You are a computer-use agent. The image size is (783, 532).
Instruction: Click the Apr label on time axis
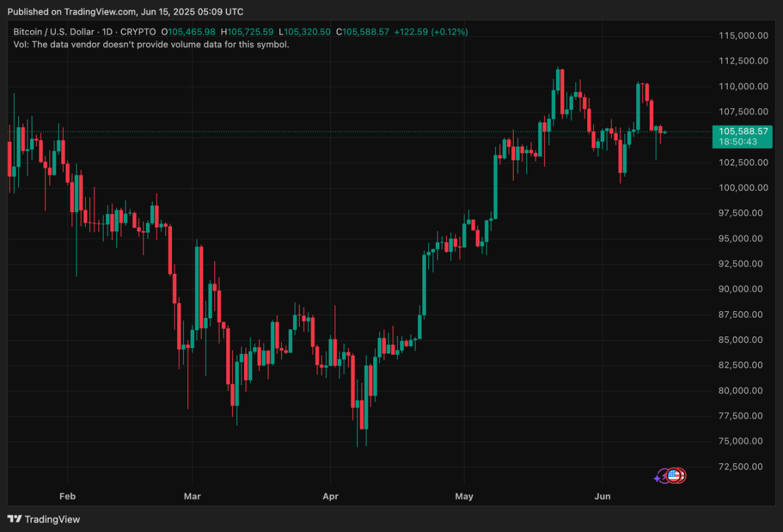pos(330,497)
